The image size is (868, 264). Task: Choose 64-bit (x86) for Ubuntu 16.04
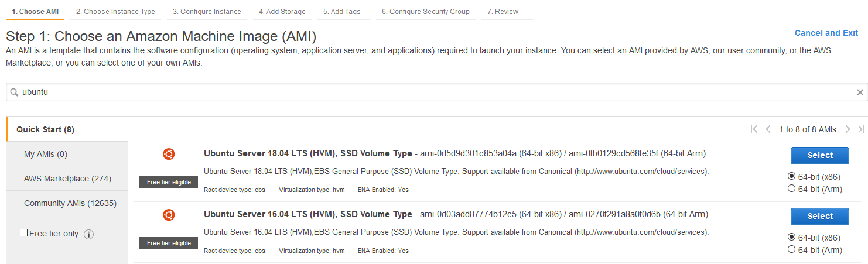(792, 238)
